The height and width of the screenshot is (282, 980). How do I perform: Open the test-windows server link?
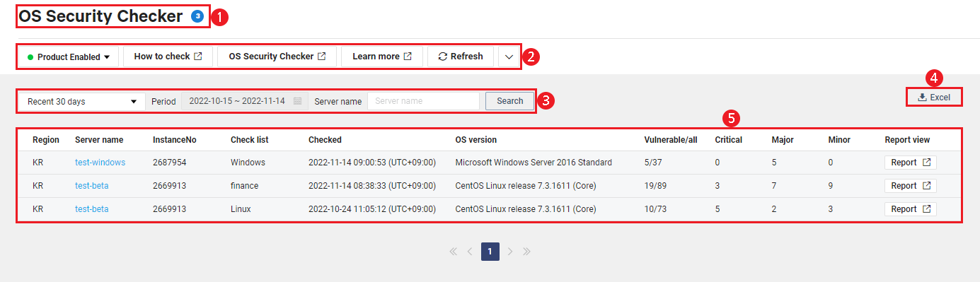[x=100, y=163]
